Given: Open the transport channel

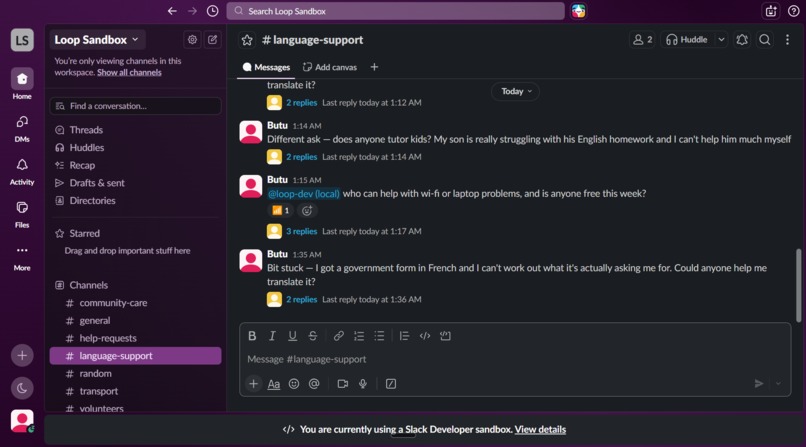Looking at the screenshot, I should coord(135,391).
